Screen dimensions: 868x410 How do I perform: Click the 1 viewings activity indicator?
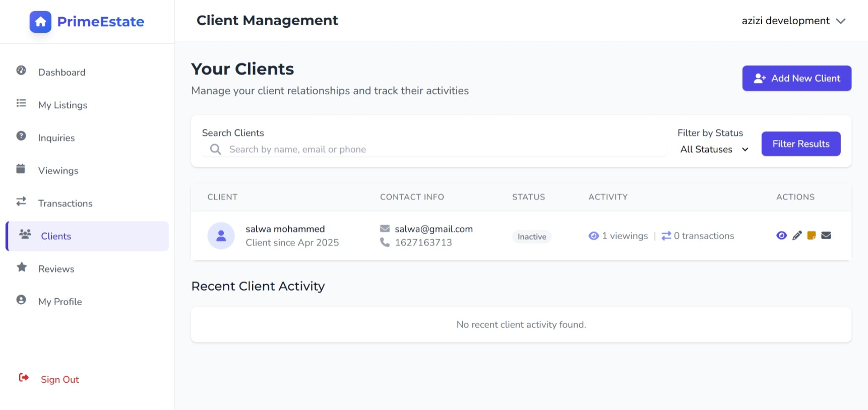click(x=618, y=236)
